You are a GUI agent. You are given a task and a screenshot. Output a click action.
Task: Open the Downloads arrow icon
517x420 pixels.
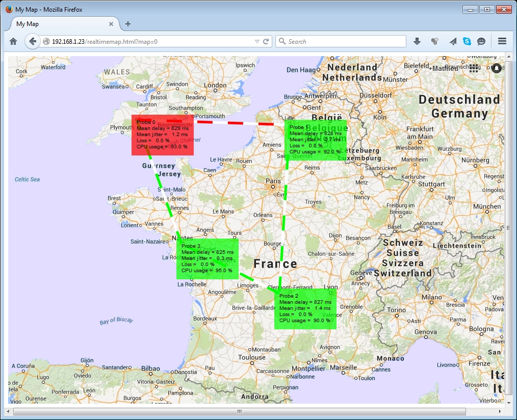coord(417,42)
